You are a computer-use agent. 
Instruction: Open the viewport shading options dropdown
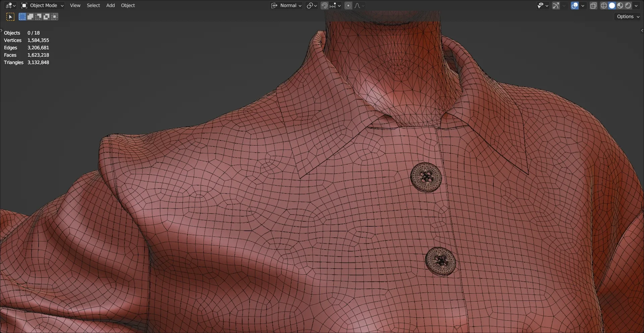(x=636, y=5)
